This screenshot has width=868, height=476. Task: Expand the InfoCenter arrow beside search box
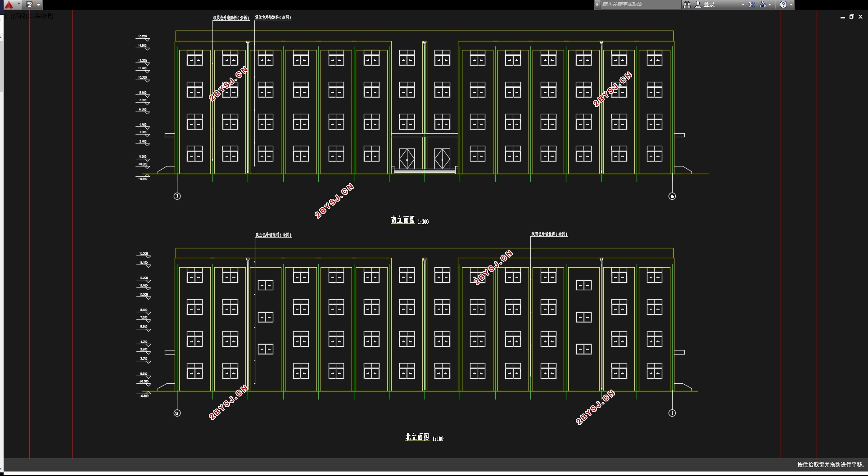(x=597, y=4)
